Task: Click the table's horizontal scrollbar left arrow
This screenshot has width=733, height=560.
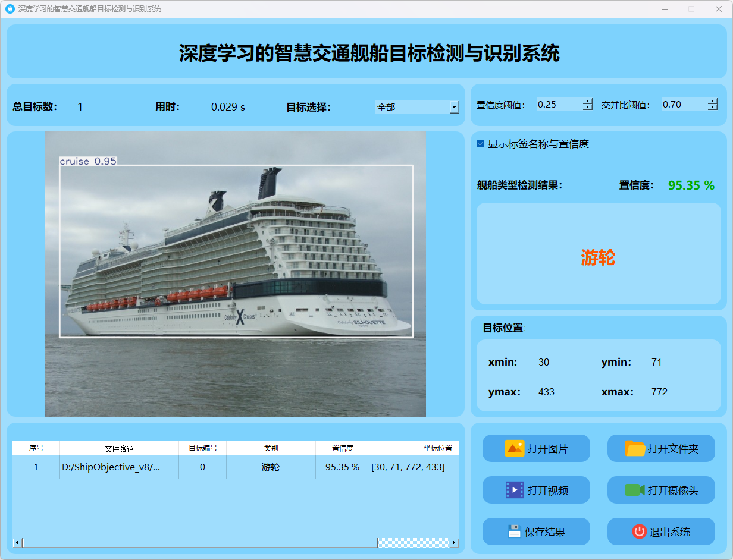Action: tap(17, 543)
